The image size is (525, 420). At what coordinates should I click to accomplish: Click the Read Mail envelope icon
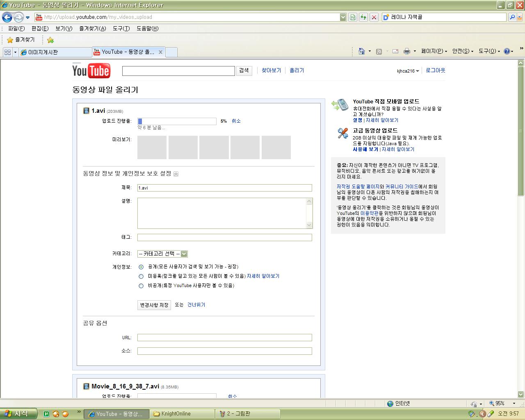point(395,51)
